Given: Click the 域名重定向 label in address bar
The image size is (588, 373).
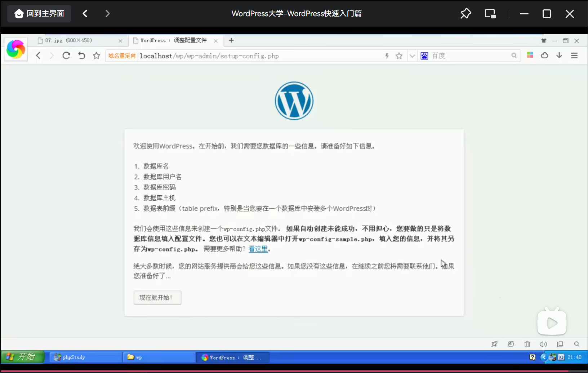Looking at the screenshot, I should point(122,56).
